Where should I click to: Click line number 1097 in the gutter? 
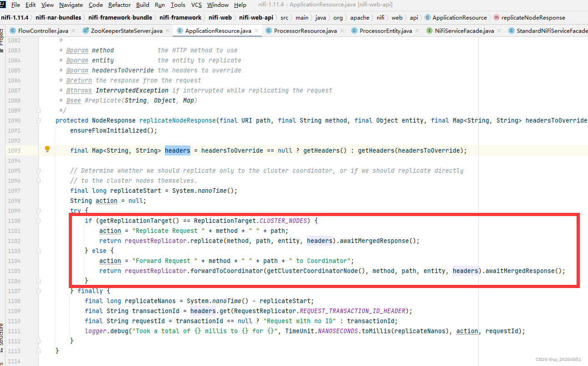[14, 191]
